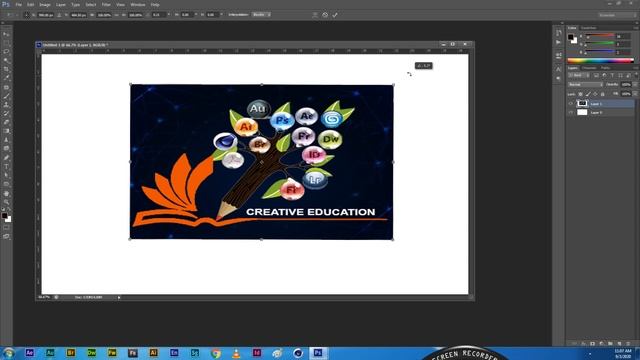Open the Essentials workspace dropdown
Image resolution: width=640 pixels, height=360 pixels.
[617, 15]
